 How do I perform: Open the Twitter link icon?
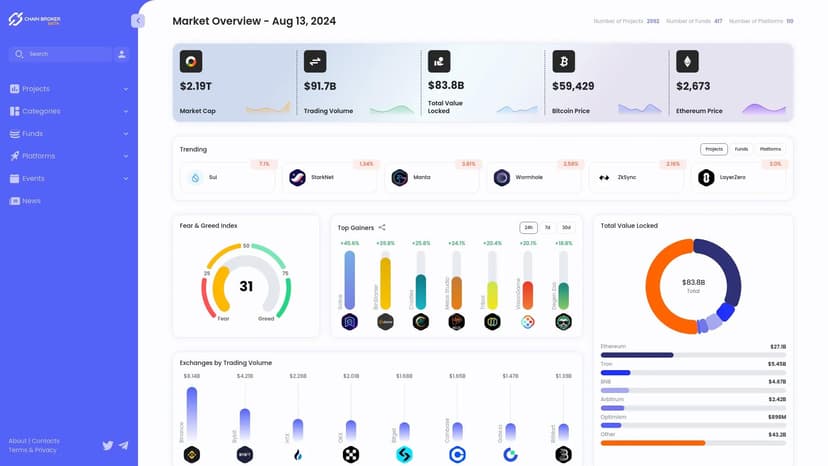click(x=108, y=445)
